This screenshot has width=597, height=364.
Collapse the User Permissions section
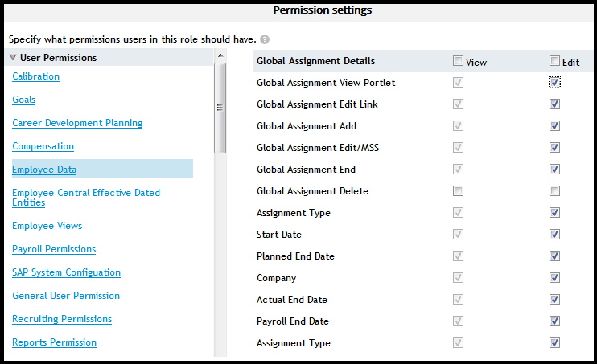13,58
